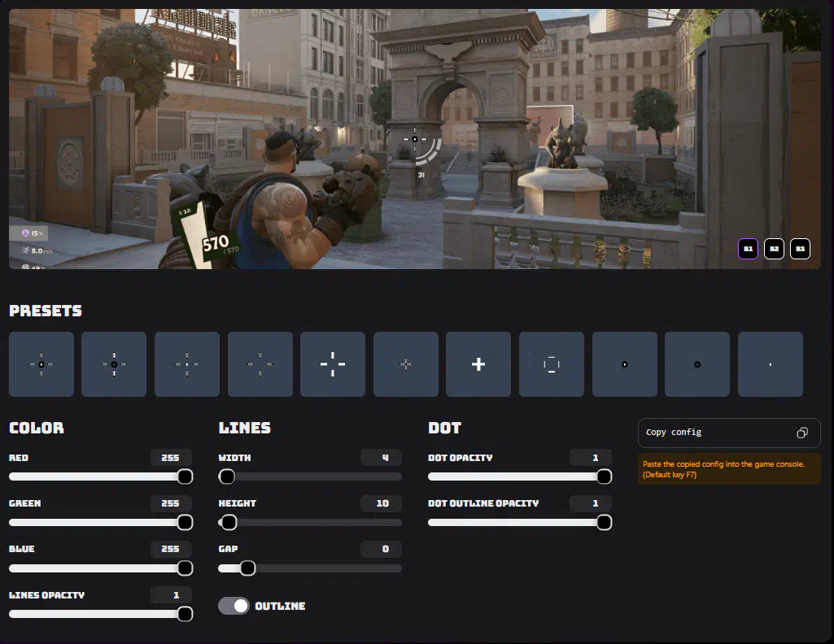Focus the Height value field
This screenshot has height=644, width=834.
coord(381,503)
